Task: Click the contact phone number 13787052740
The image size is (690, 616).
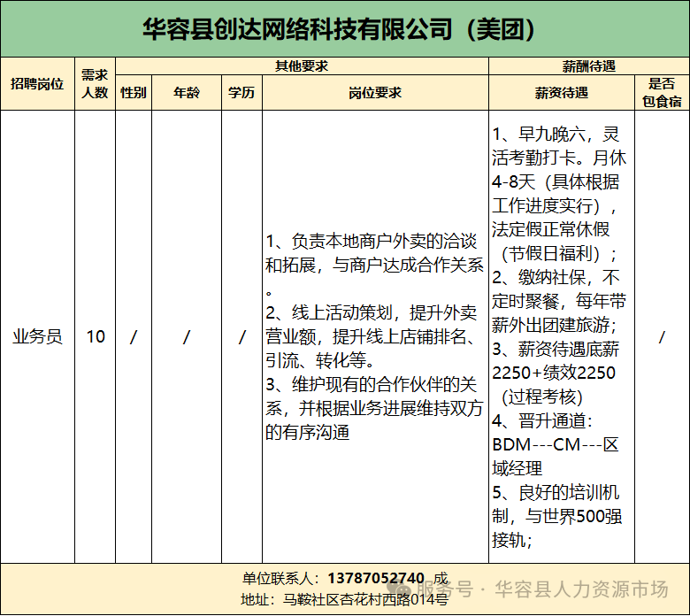Action: tap(376, 578)
